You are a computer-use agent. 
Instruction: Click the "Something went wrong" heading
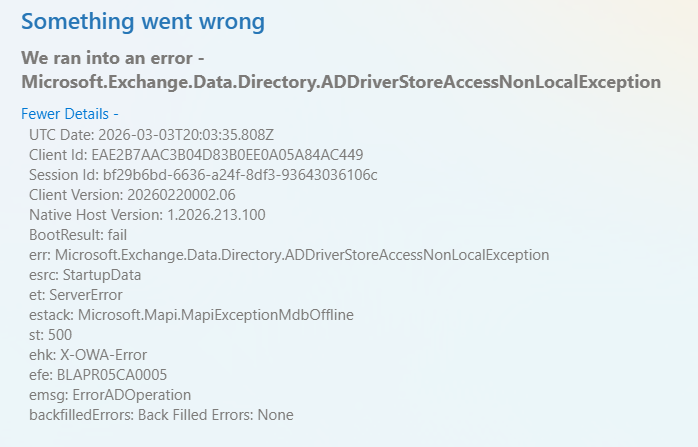[147, 21]
